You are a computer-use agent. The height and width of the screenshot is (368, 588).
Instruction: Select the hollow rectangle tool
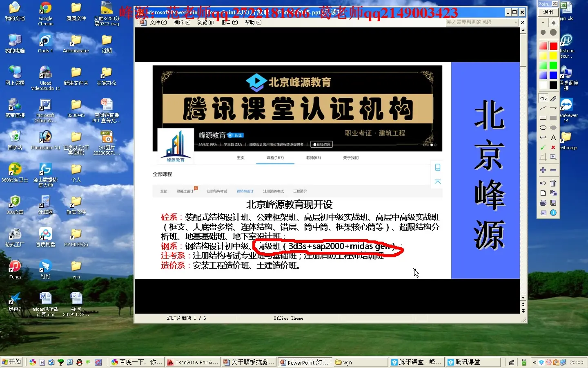543,118
